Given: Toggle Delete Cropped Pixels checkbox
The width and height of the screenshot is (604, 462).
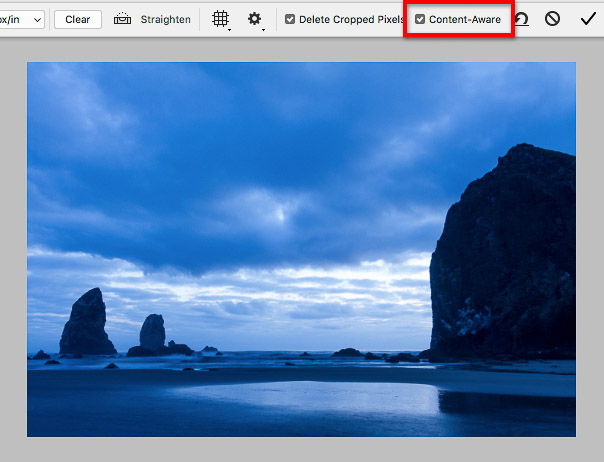Looking at the screenshot, I should pyautogui.click(x=290, y=19).
